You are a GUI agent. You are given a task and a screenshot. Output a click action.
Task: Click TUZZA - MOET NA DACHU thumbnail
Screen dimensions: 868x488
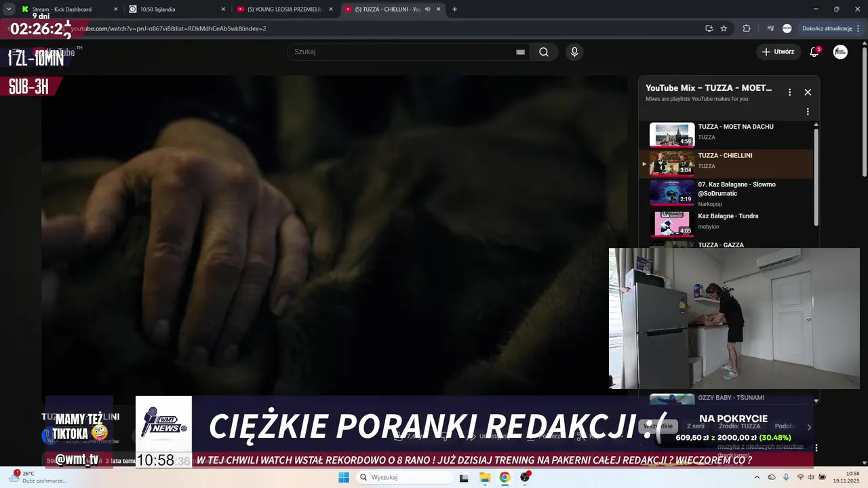pyautogui.click(x=672, y=135)
